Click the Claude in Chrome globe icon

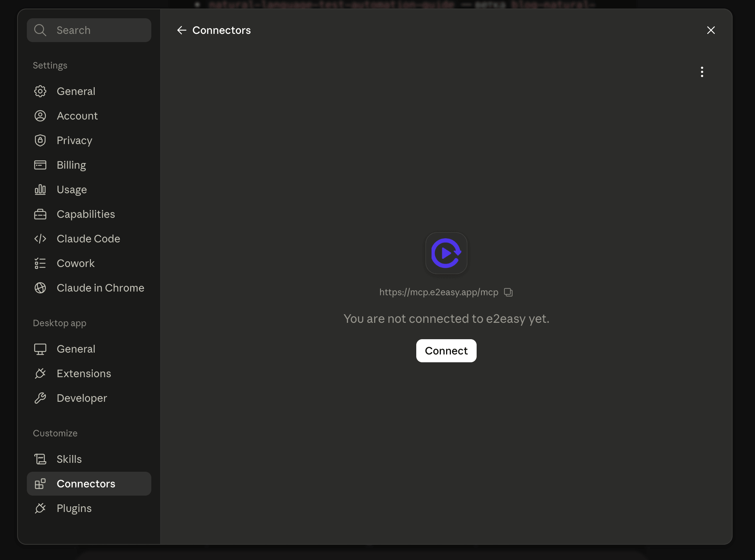40,288
